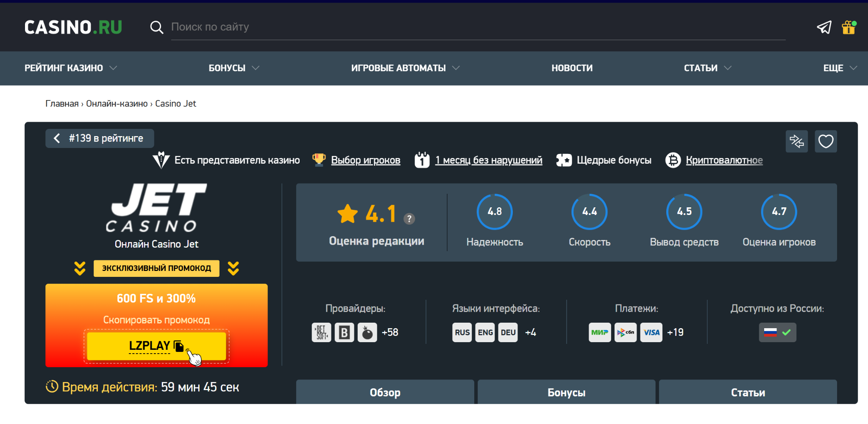Click the RUS language badge
The image size is (868, 424).
(x=462, y=332)
